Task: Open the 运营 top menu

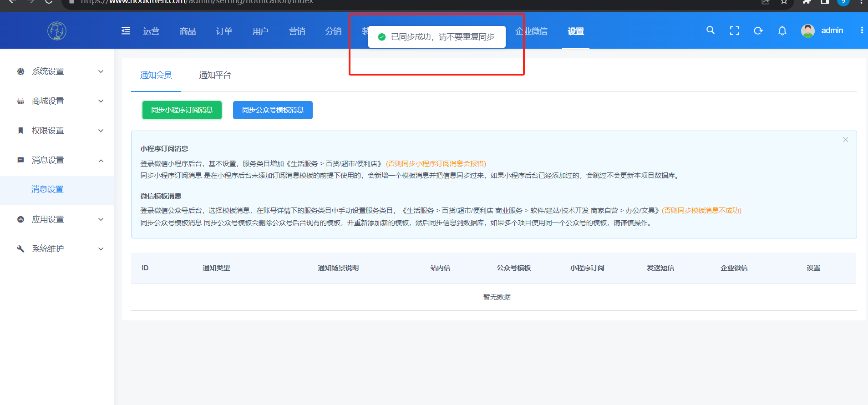Action: coord(152,31)
